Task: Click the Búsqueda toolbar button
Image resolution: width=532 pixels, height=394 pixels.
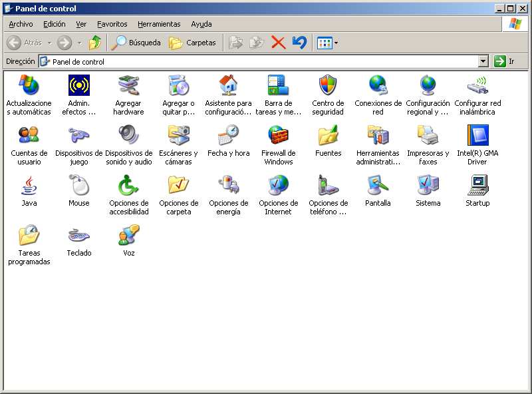Action: (136, 43)
